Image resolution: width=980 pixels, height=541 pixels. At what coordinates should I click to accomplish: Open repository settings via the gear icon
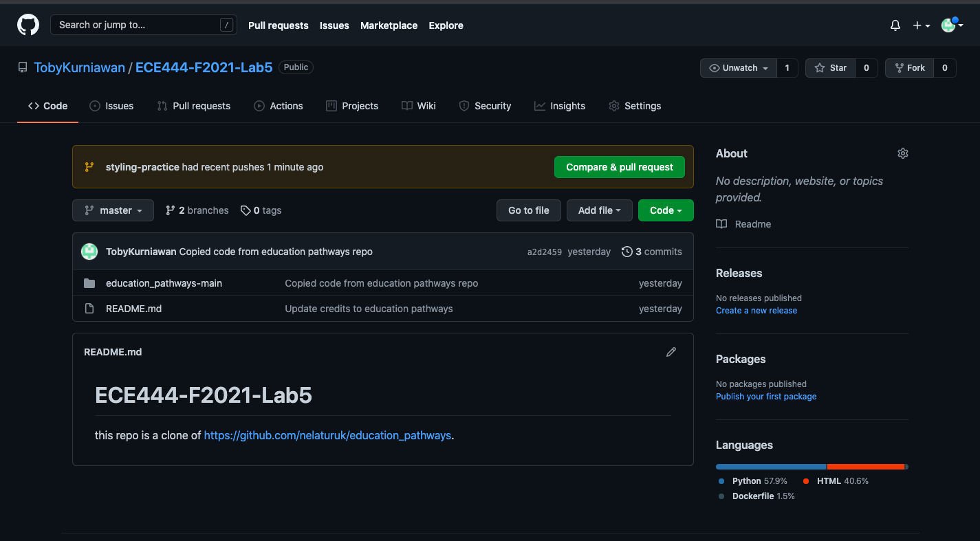pos(633,106)
